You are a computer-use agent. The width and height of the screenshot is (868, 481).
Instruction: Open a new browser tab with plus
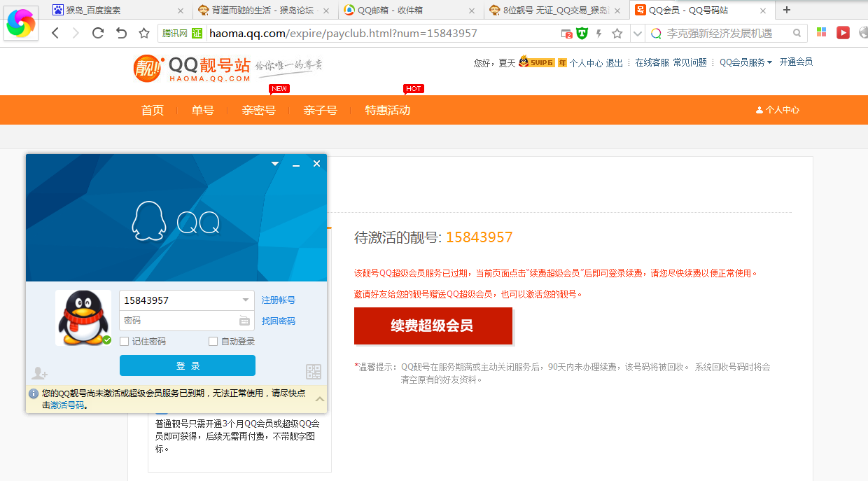(787, 10)
